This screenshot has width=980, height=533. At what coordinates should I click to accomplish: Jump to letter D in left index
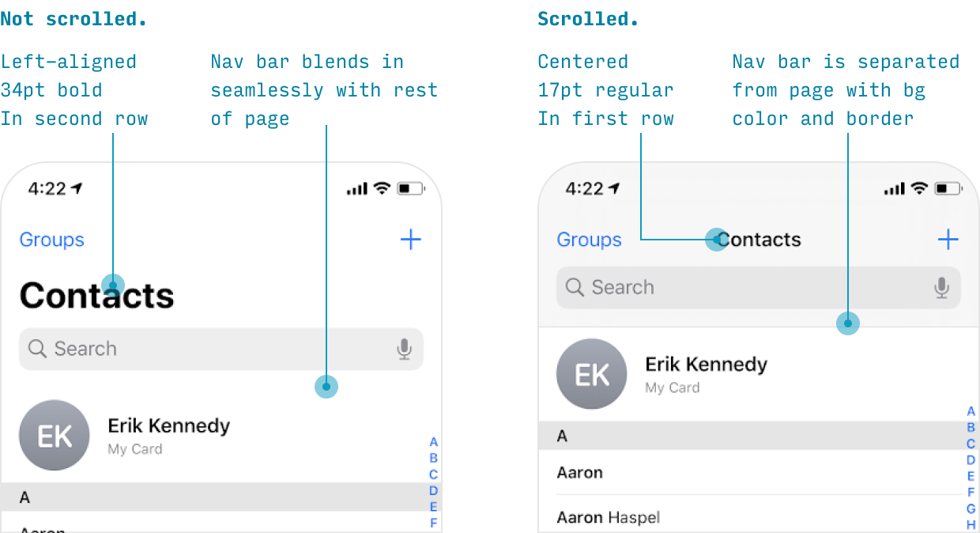click(434, 491)
